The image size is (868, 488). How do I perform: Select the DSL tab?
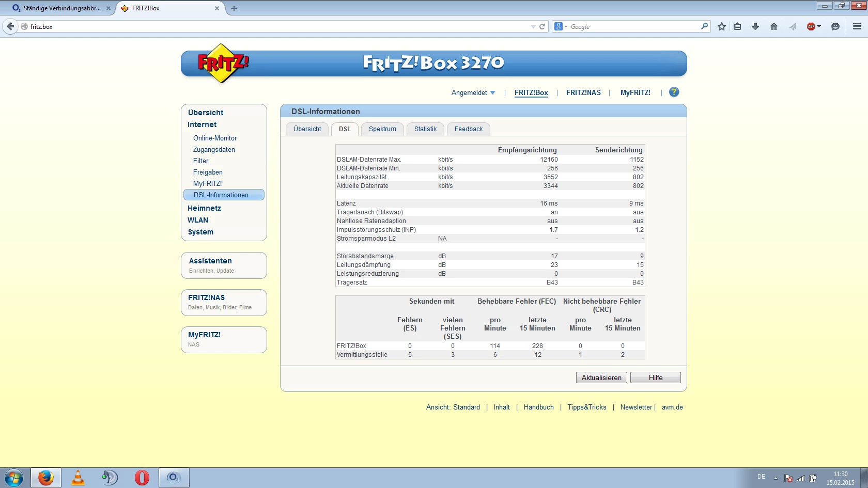[345, 129]
